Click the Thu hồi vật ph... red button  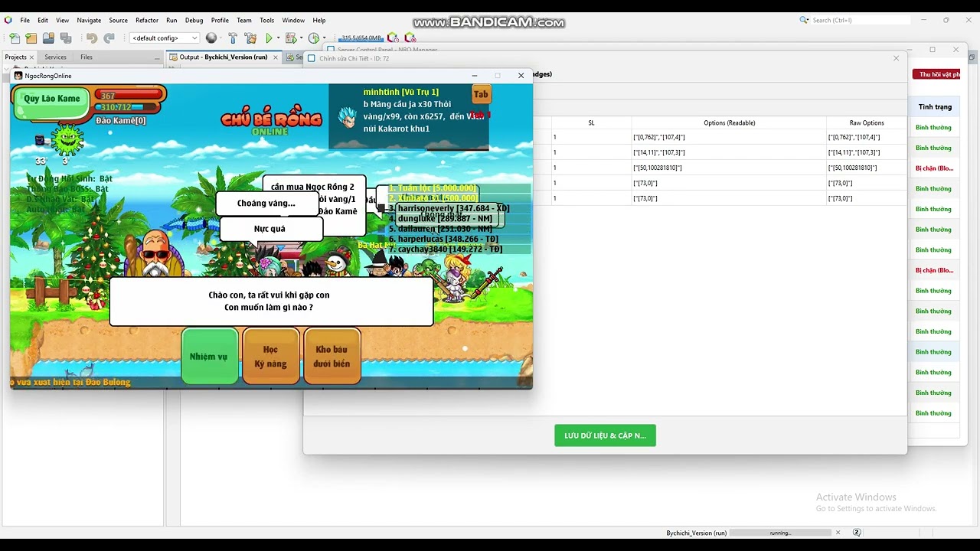(936, 74)
